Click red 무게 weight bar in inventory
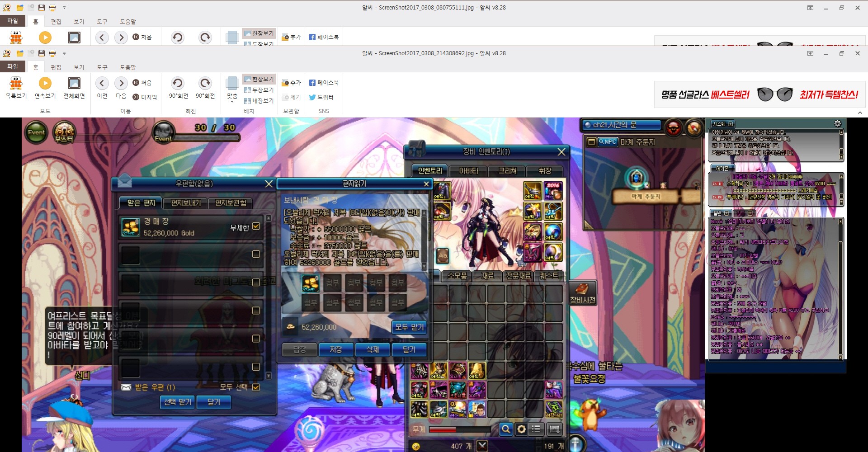 [x=459, y=429]
